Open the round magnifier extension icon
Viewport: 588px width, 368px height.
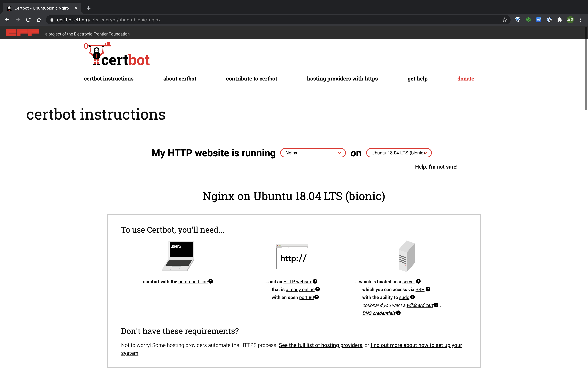pos(549,20)
